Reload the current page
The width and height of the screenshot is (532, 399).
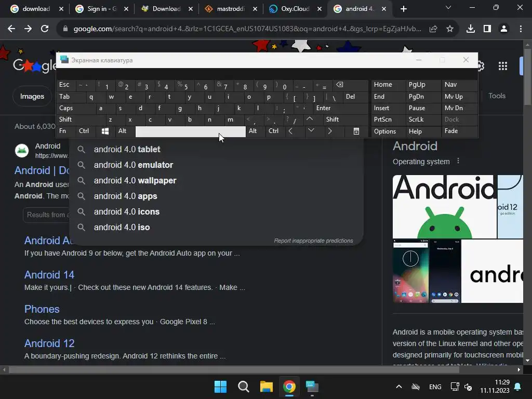[x=45, y=29]
